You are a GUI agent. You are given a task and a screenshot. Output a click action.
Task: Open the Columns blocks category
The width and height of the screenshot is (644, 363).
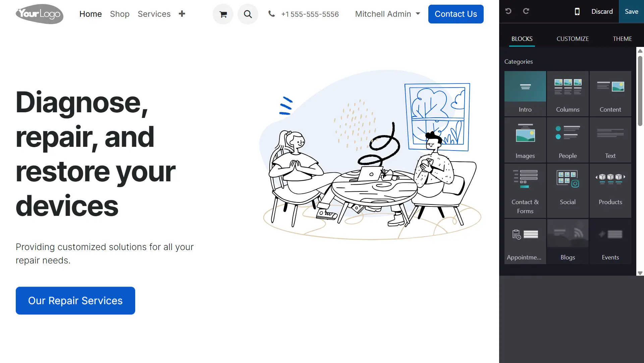coord(568,94)
